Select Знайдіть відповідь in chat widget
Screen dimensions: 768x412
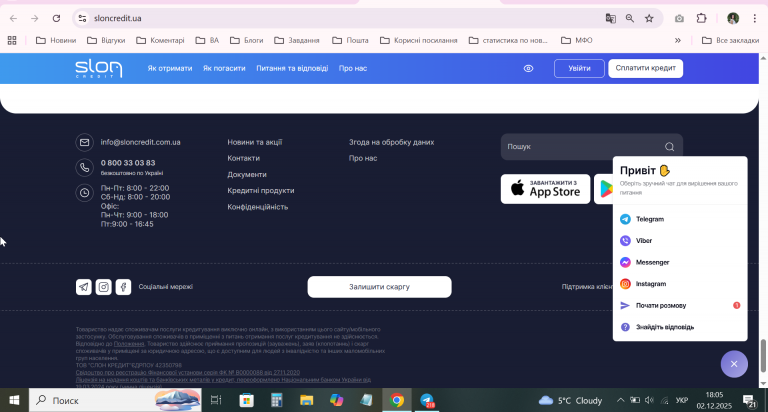point(680,327)
